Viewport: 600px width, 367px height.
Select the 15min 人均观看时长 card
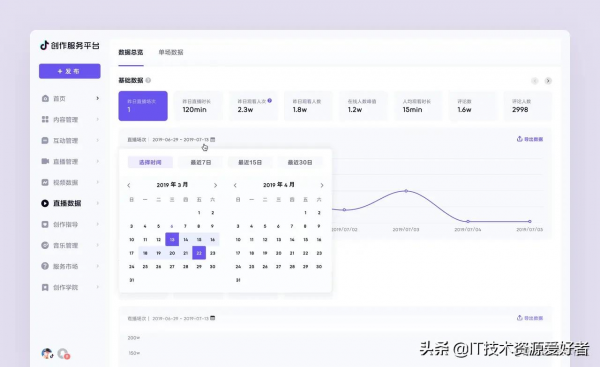point(418,106)
